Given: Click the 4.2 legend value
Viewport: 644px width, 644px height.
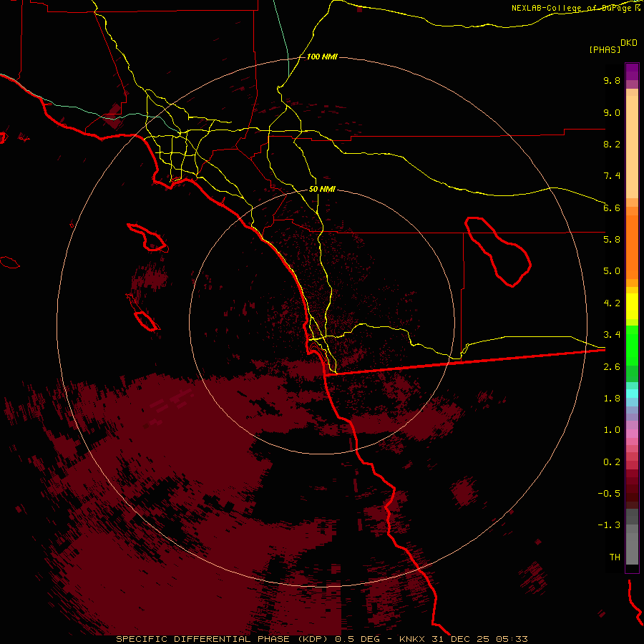Looking at the screenshot, I should click(612, 303).
